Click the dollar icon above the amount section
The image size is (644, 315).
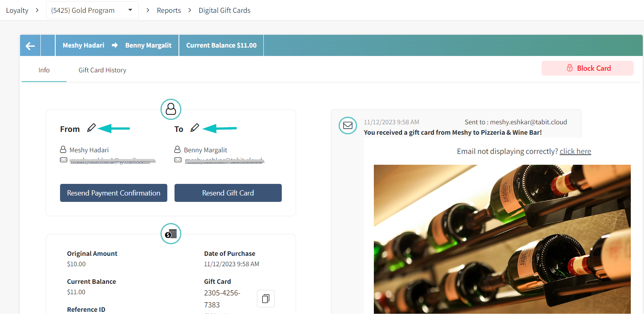(x=171, y=234)
